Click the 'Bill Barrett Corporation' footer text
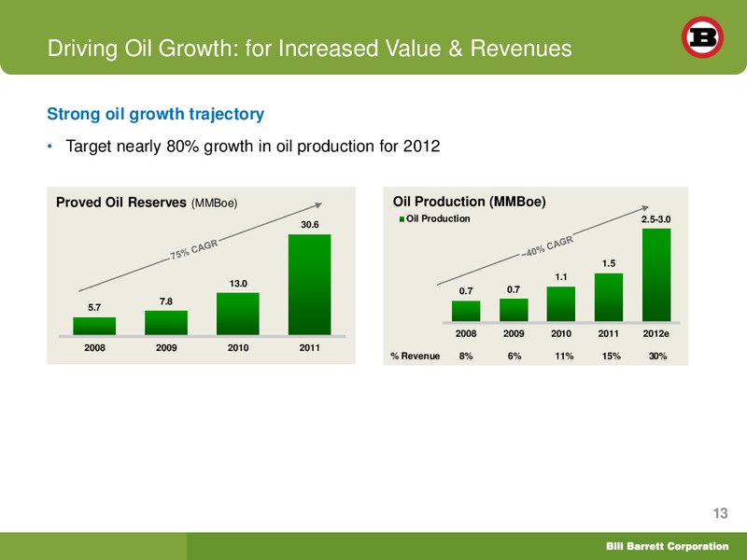This screenshot has width=747, height=560. pyautogui.click(x=668, y=546)
